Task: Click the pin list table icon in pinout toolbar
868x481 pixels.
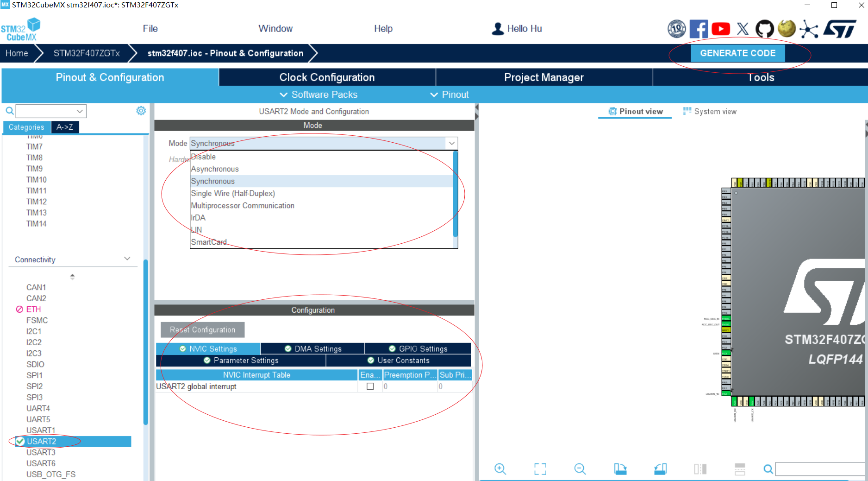Action: (740, 469)
